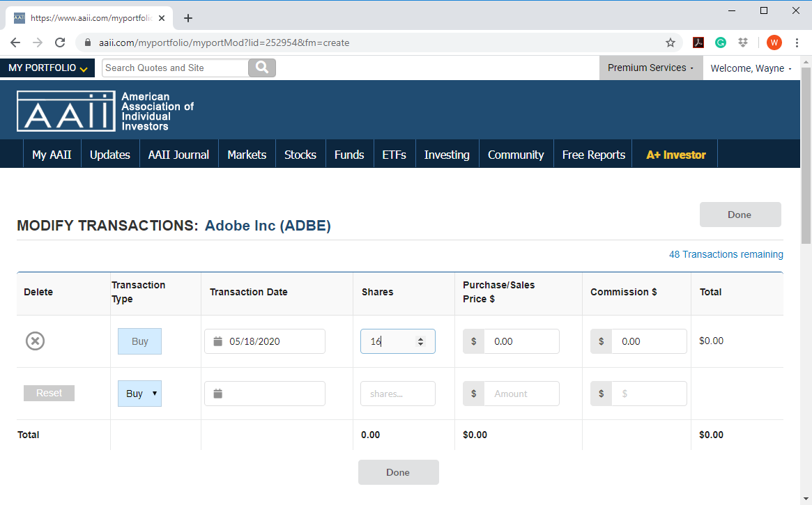Viewport: 812px width, 505px height.
Task: Open Investing menu item
Action: [x=447, y=155]
